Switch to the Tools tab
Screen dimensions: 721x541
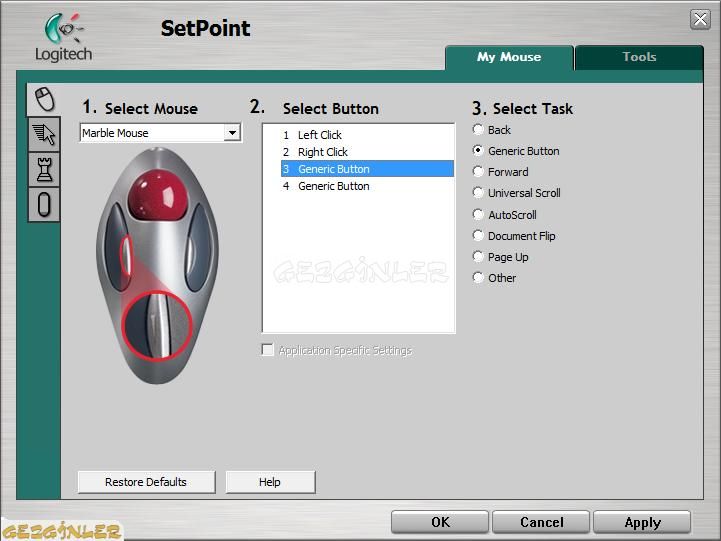pos(639,57)
